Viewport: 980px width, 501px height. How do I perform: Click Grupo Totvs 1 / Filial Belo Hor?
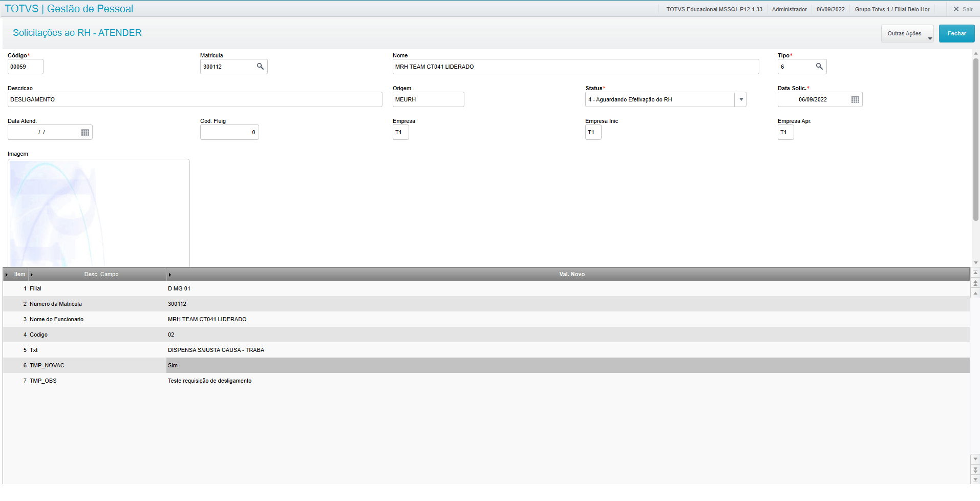pyautogui.click(x=892, y=9)
